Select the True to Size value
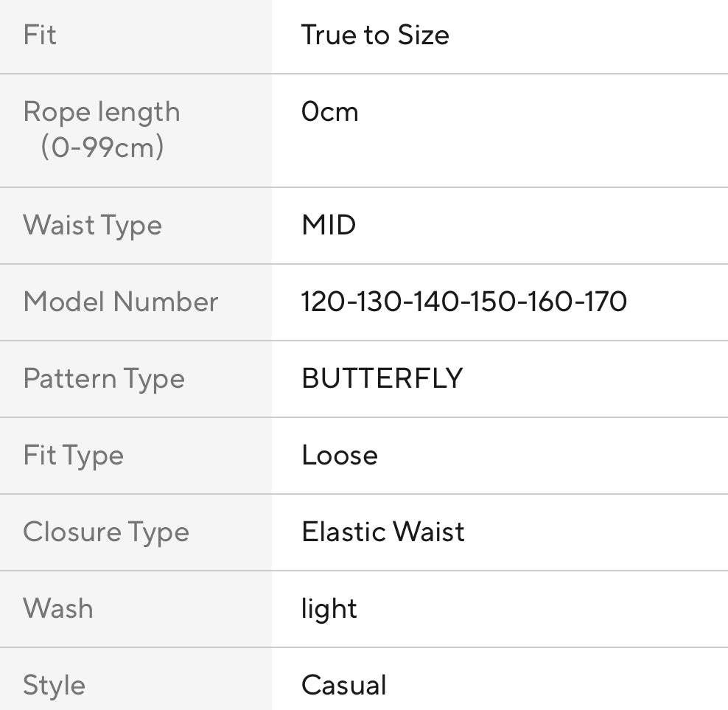The image size is (728, 710). (375, 35)
